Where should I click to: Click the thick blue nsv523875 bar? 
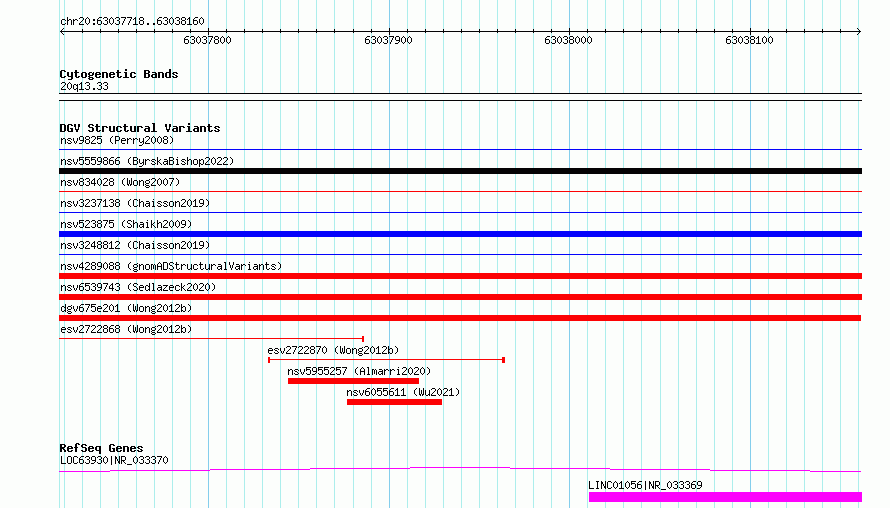pyautogui.click(x=460, y=234)
